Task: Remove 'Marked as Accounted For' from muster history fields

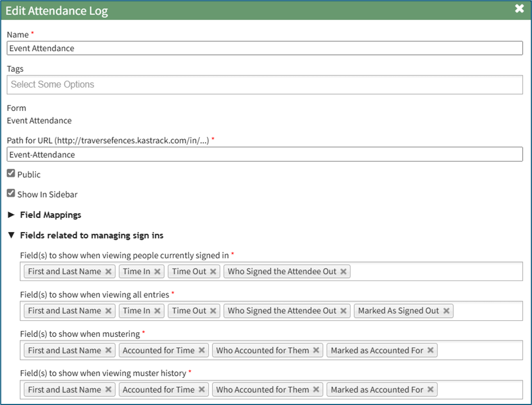Action: [430, 390]
